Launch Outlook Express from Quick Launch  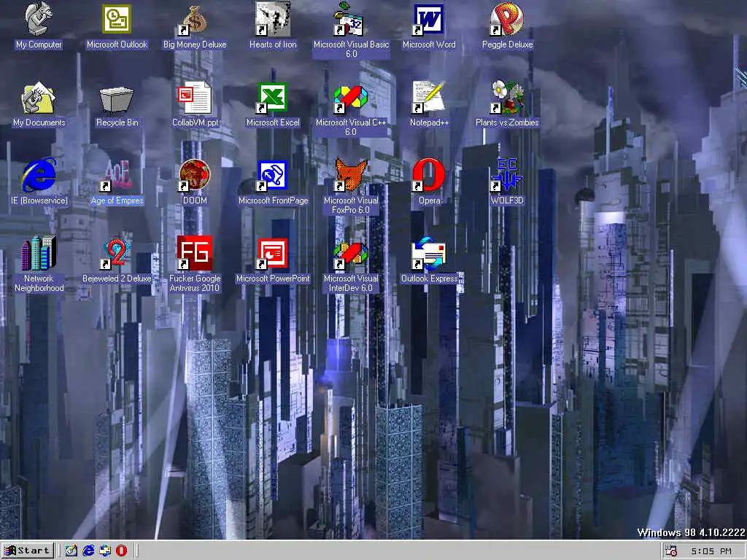(x=105, y=551)
